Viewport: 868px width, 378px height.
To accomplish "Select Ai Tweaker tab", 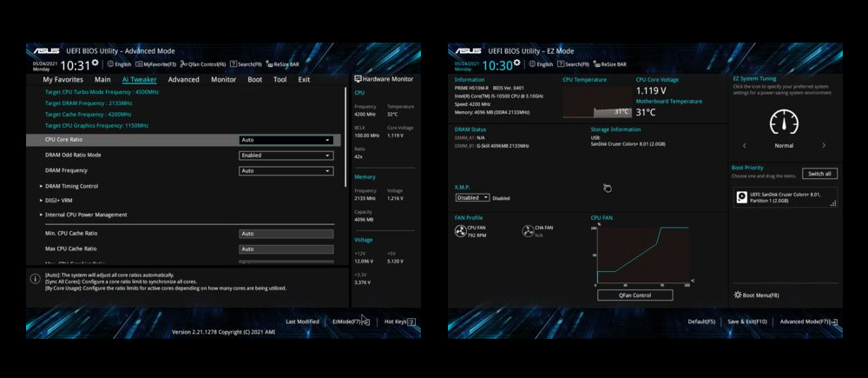I will pos(140,79).
